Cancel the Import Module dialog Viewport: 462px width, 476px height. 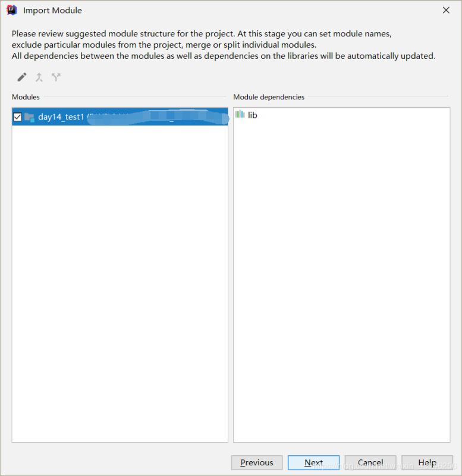coord(370,462)
